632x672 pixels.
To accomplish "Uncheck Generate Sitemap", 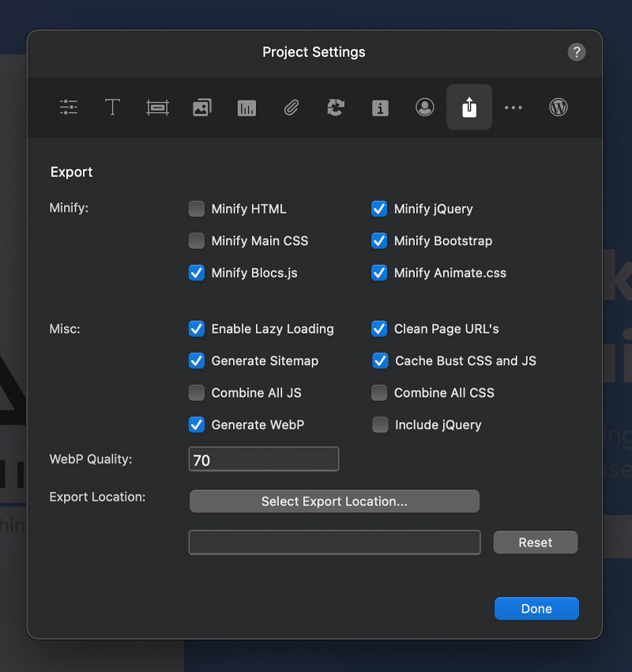I will (197, 361).
